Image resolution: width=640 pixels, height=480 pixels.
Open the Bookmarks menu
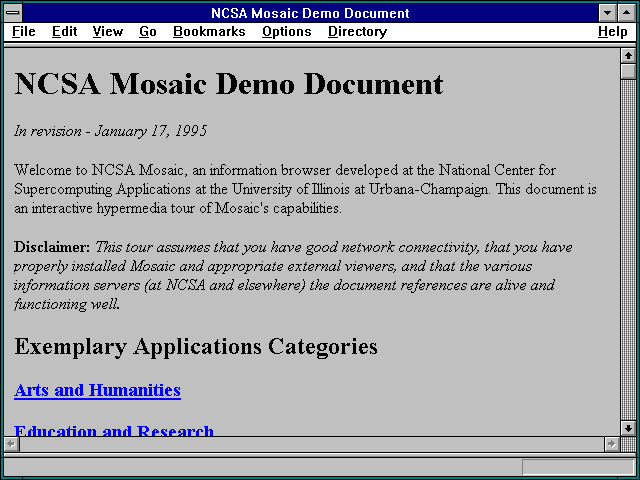coord(209,31)
